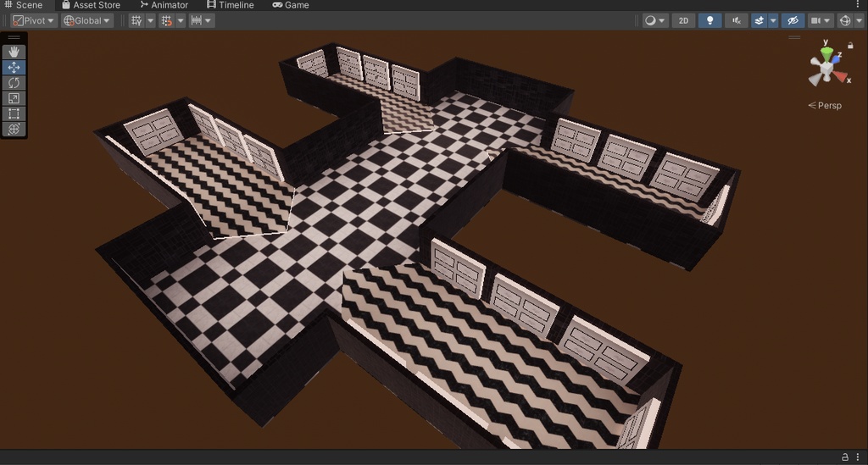Click the tools overlay drag handle
The height and width of the screenshot is (465, 868).
(14, 37)
